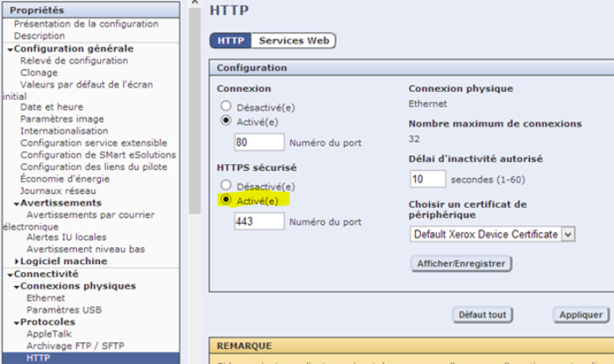Open the device certificate dropdown
The image size is (614, 364).
coord(568,234)
